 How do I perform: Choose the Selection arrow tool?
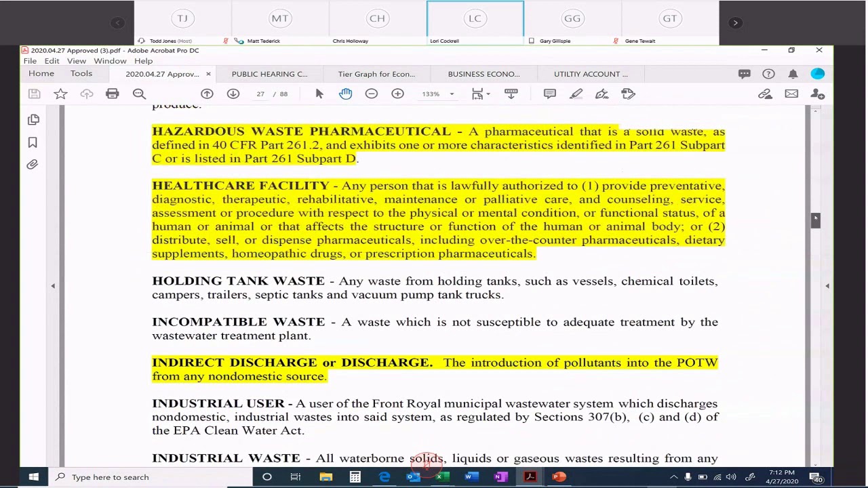319,94
